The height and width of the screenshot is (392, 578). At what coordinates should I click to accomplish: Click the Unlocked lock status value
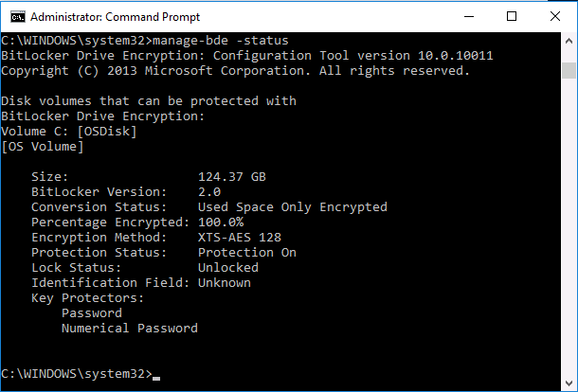tap(228, 267)
